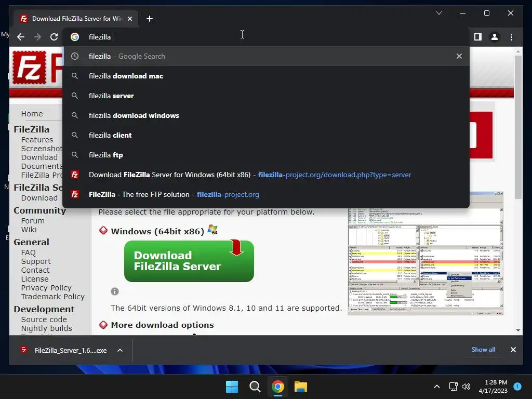Viewport: 532px width, 399px height.
Task: Reload the page with refresh icon
Action: coord(54,37)
